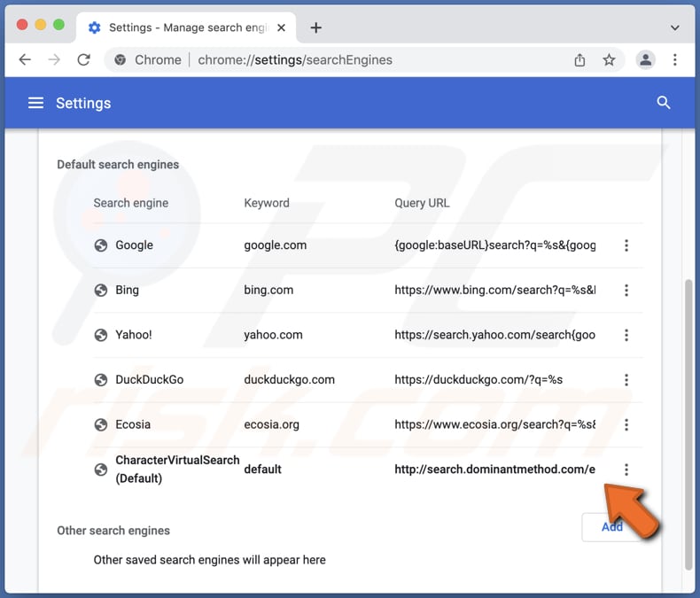Click the ecosia.org keyword
700x598 pixels.
tap(271, 424)
